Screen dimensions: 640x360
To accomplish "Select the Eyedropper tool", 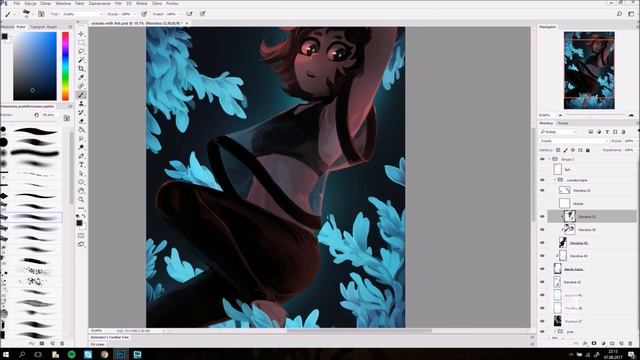I will tap(81, 77).
